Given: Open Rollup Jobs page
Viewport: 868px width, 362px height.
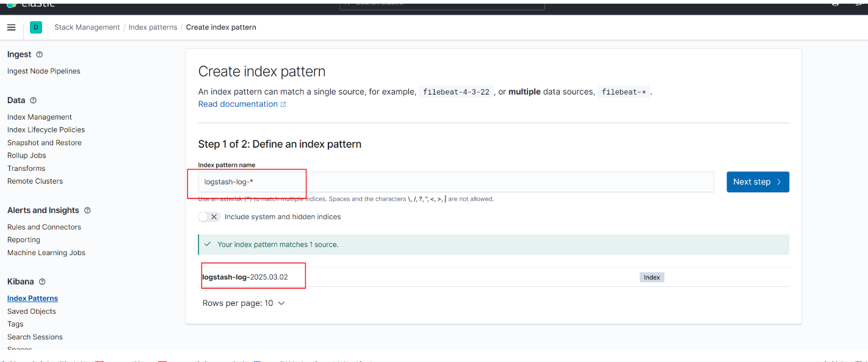Looking at the screenshot, I should tap(27, 156).
